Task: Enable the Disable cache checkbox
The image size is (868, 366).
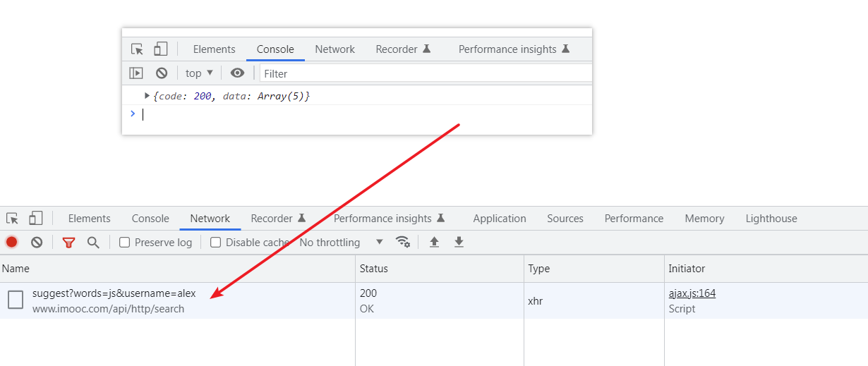Action: [x=216, y=243]
